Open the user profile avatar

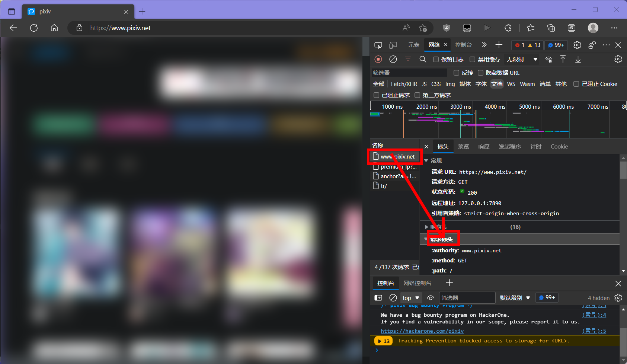click(593, 28)
